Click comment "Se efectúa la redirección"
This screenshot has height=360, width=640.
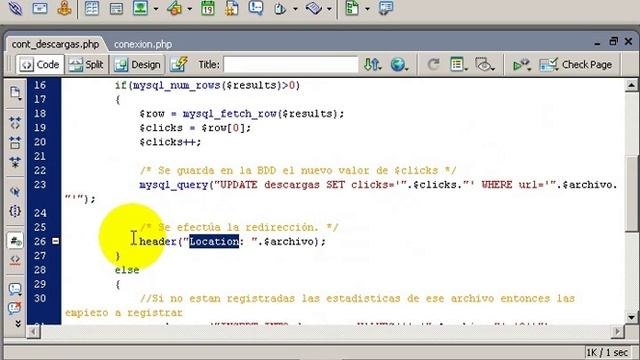point(238,227)
